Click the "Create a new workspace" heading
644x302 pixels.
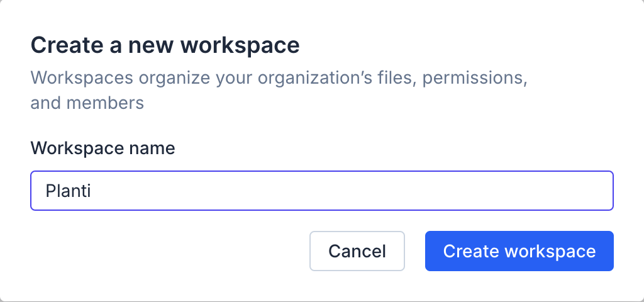coord(165,45)
